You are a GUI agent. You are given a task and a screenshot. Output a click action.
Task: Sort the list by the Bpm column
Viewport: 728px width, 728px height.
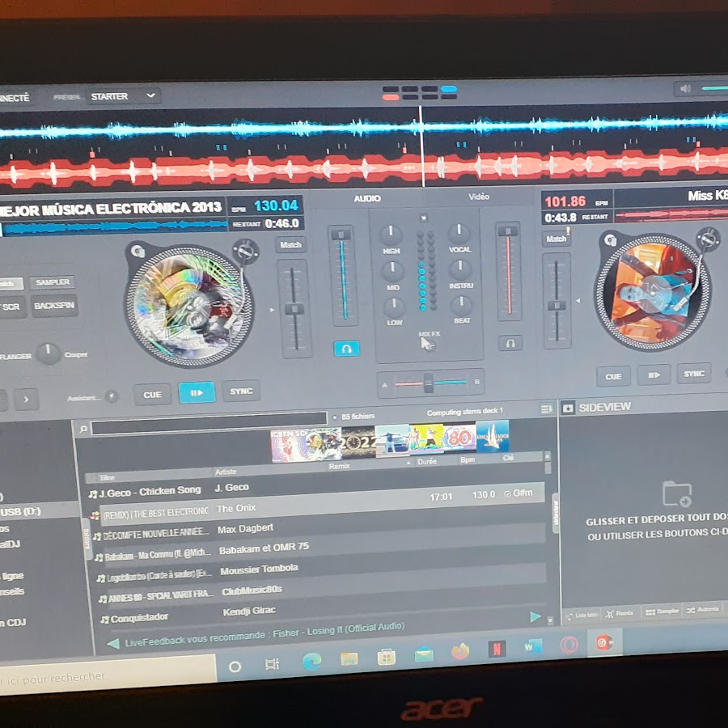tap(467, 459)
